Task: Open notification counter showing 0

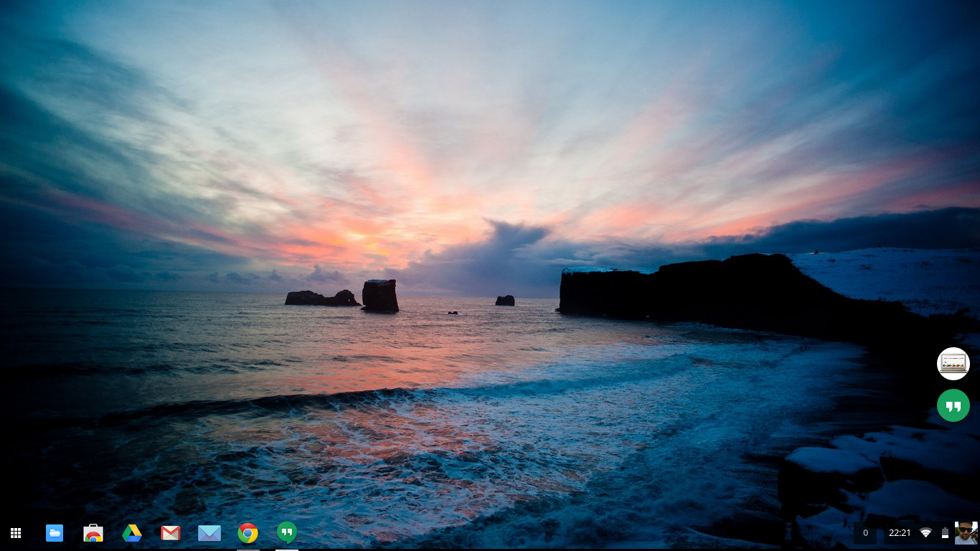Action: click(x=865, y=533)
